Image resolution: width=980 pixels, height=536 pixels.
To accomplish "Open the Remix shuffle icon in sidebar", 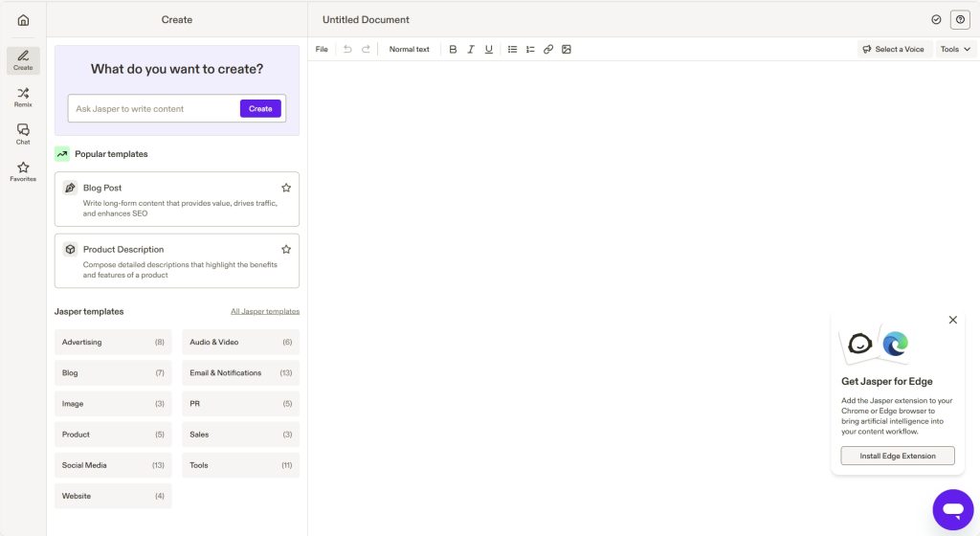I will [23, 97].
